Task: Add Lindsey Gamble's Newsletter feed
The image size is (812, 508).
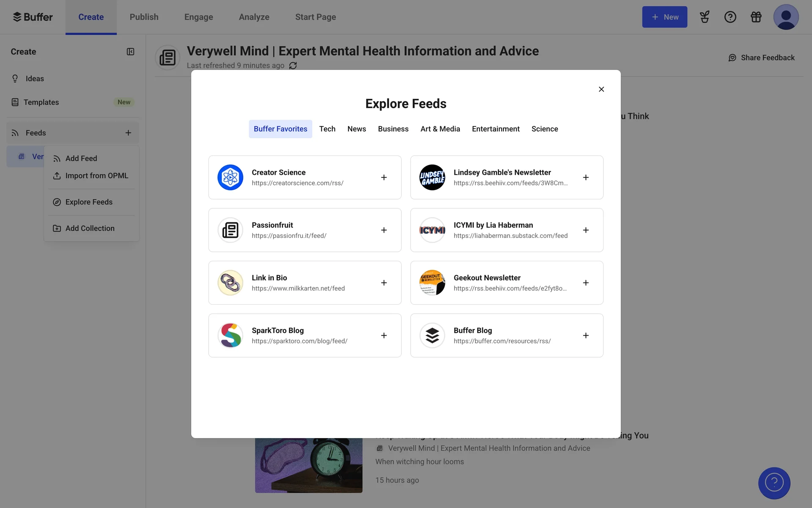Action: point(585,177)
